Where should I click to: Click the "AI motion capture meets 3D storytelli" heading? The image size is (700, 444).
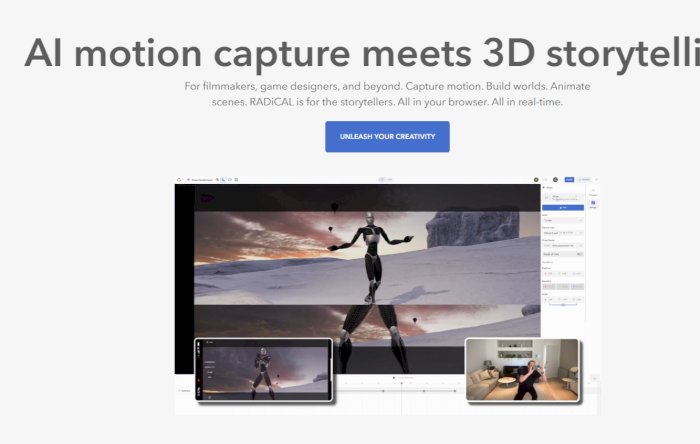tap(362, 54)
